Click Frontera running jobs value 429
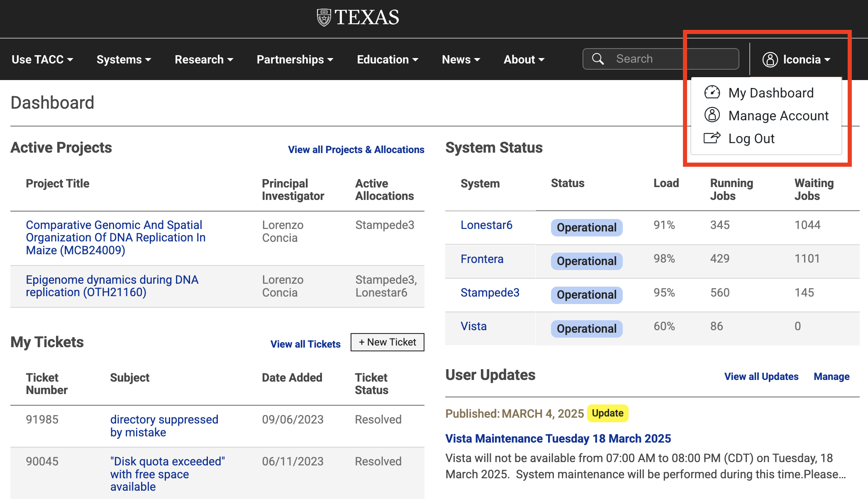Image resolution: width=868 pixels, height=499 pixels. click(x=720, y=258)
